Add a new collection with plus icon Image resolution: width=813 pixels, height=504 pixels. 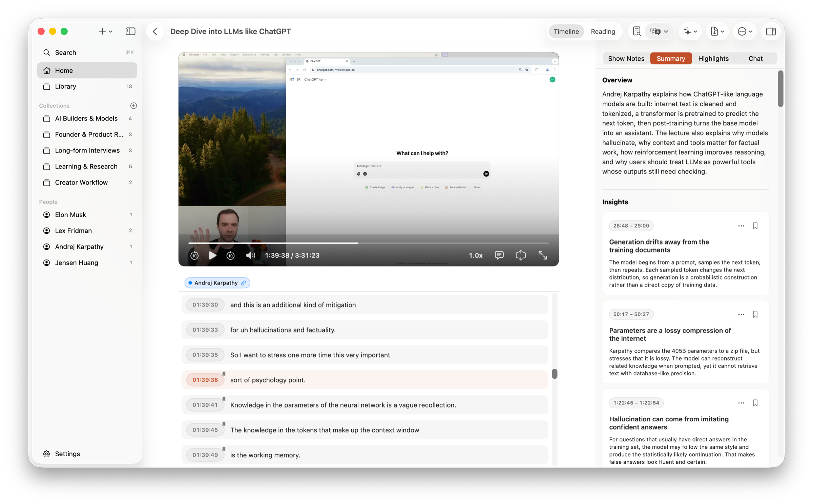point(133,106)
